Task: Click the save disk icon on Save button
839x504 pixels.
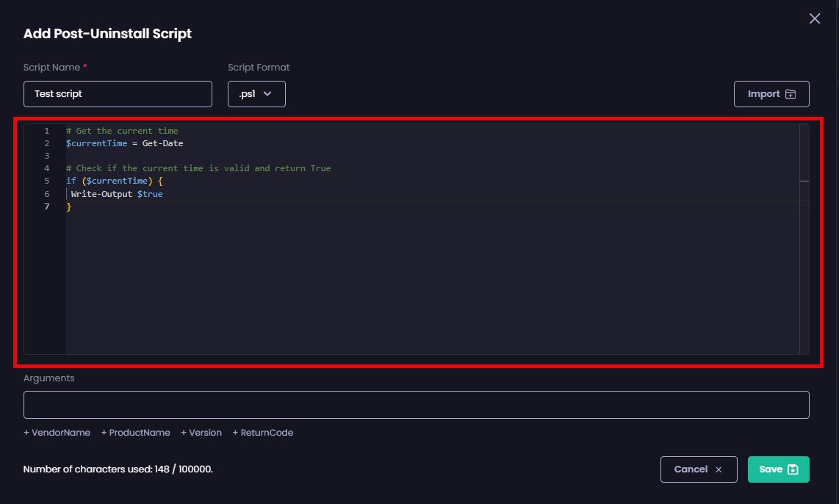Action: click(791, 469)
